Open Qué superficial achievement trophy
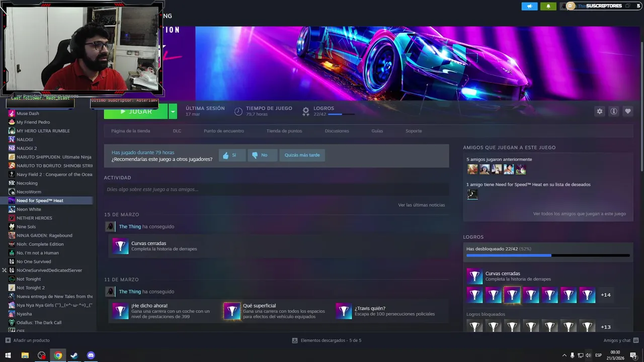 coord(232,311)
